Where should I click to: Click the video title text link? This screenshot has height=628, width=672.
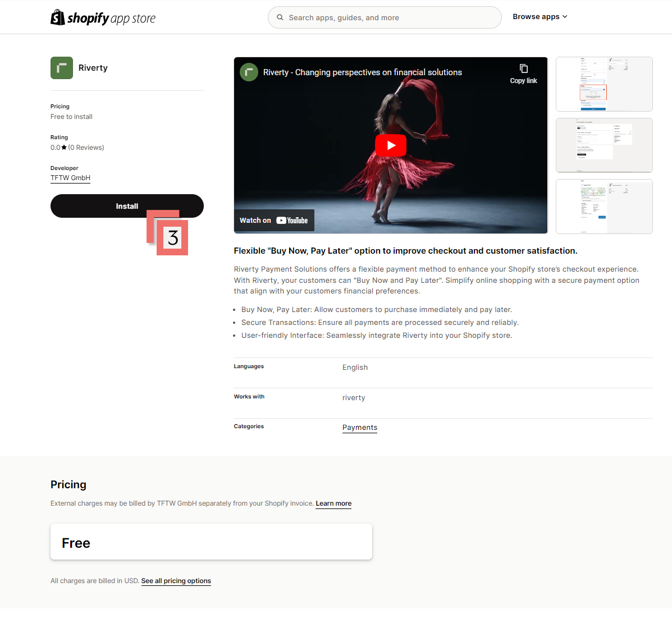362,72
